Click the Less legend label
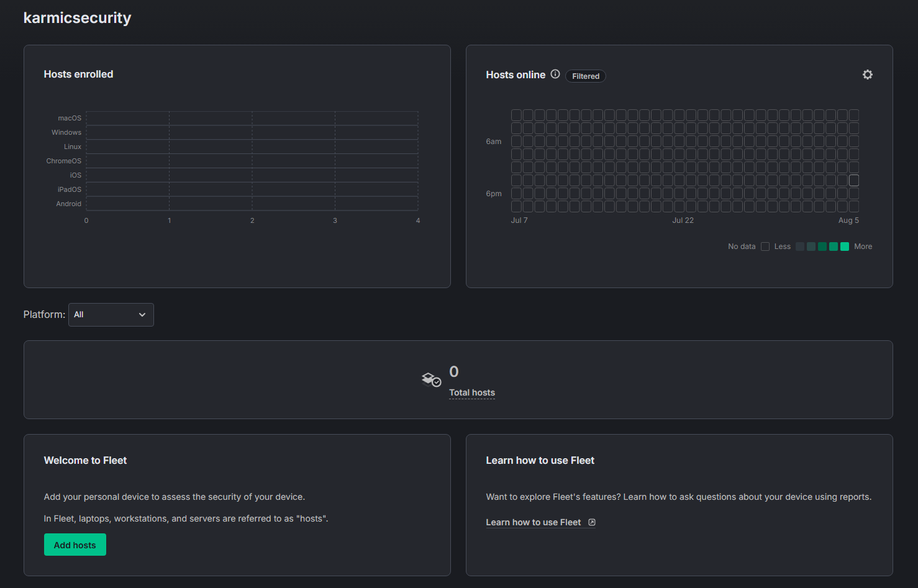This screenshot has height=588, width=918. (x=783, y=247)
